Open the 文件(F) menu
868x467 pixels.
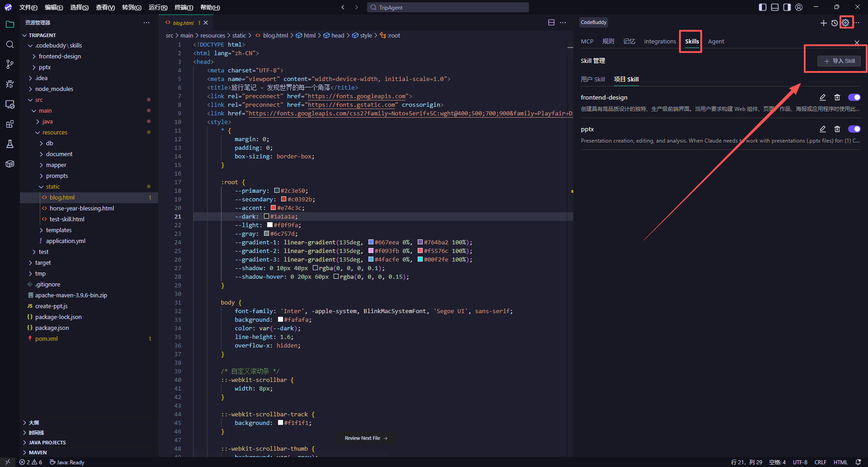28,7
